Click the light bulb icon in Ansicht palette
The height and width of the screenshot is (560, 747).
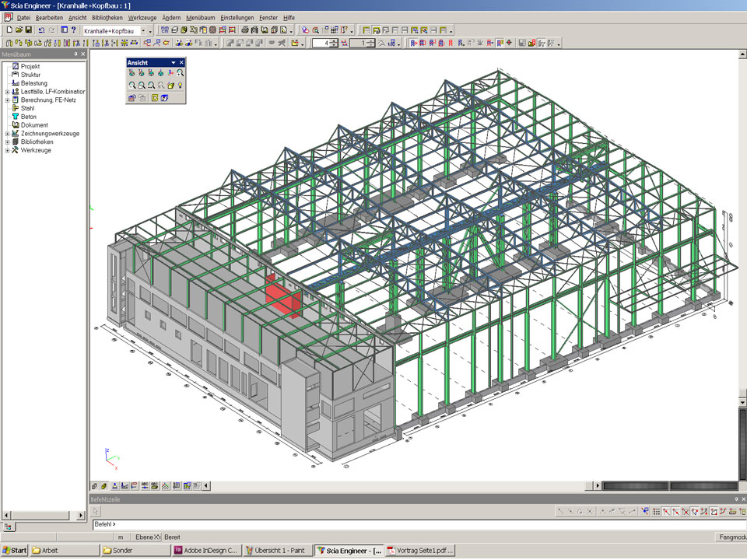180,85
